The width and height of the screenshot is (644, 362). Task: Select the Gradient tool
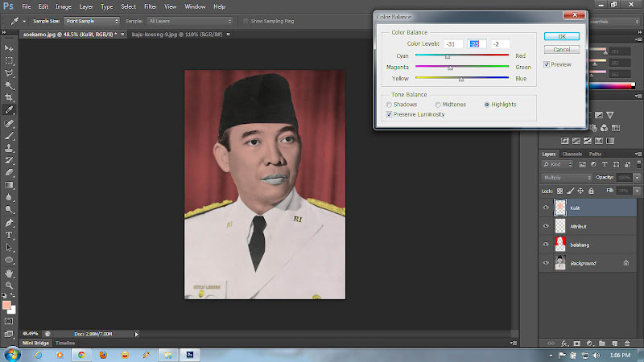click(x=9, y=185)
